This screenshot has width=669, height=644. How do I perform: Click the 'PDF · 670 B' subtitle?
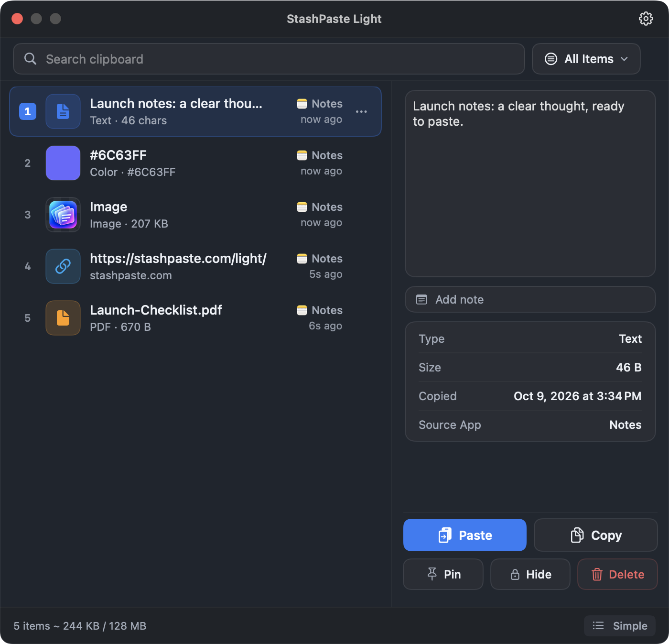pos(120,327)
